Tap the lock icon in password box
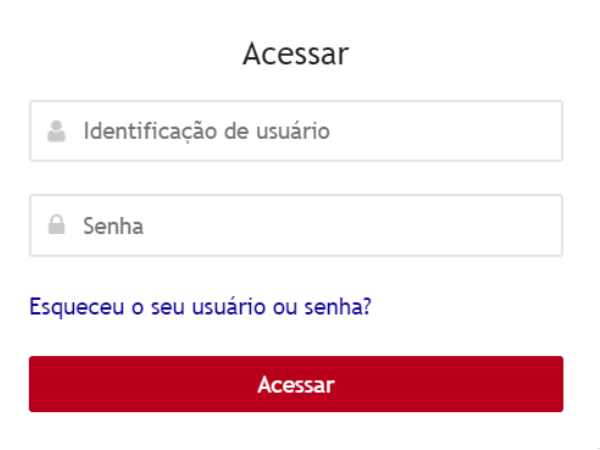 coord(56,226)
